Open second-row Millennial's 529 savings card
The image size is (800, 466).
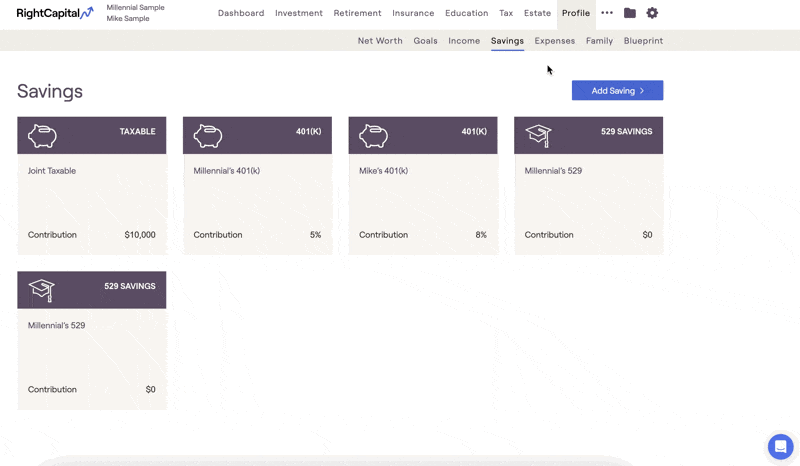click(92, 340)
